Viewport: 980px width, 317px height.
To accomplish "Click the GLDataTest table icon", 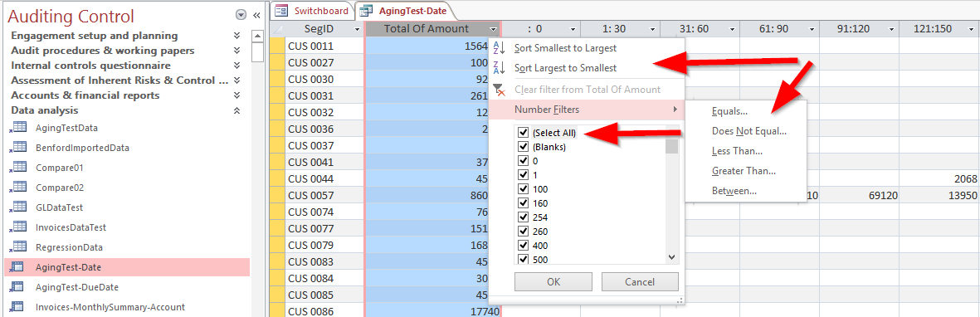I will (17, 207).
